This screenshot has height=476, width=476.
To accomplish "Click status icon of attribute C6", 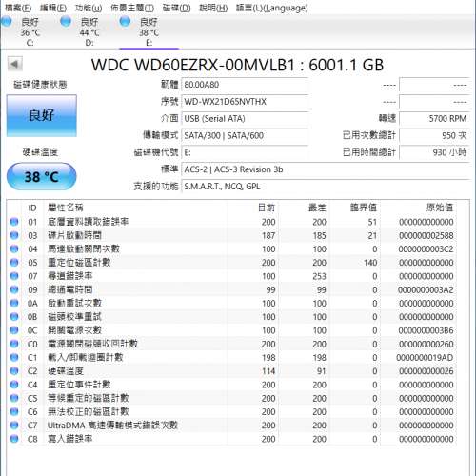I will pyautogui.click(x=14, y=411).
